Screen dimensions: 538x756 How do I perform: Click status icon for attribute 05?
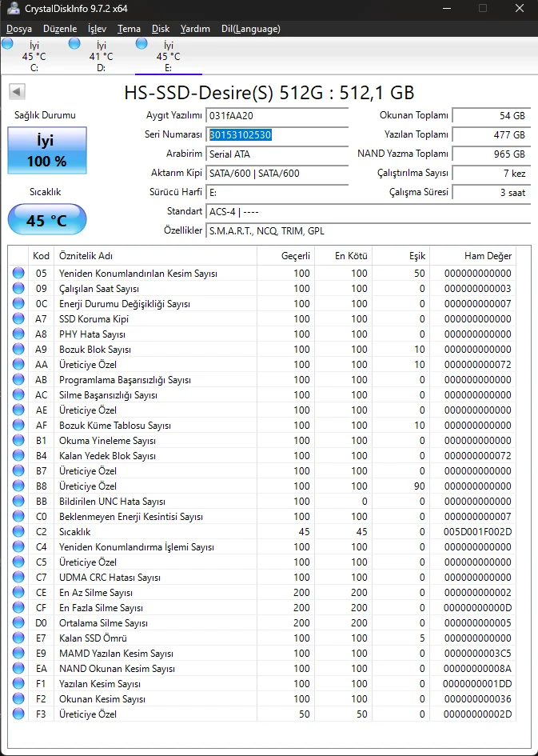click(18, 273)
